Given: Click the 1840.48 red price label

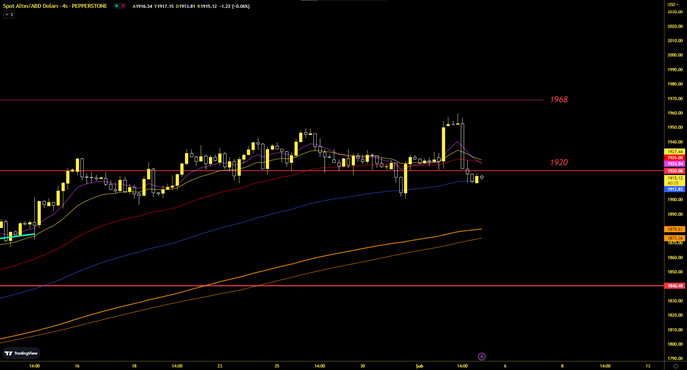Looking at the screenshot, I should click(675, 286).
